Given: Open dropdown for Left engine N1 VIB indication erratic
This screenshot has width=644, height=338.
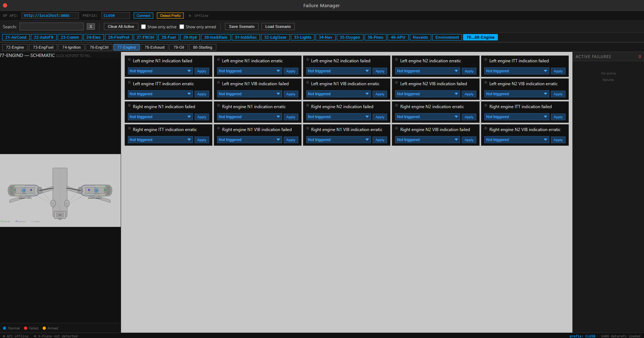Looking at the screenshot, I should [x=338, y=94].
